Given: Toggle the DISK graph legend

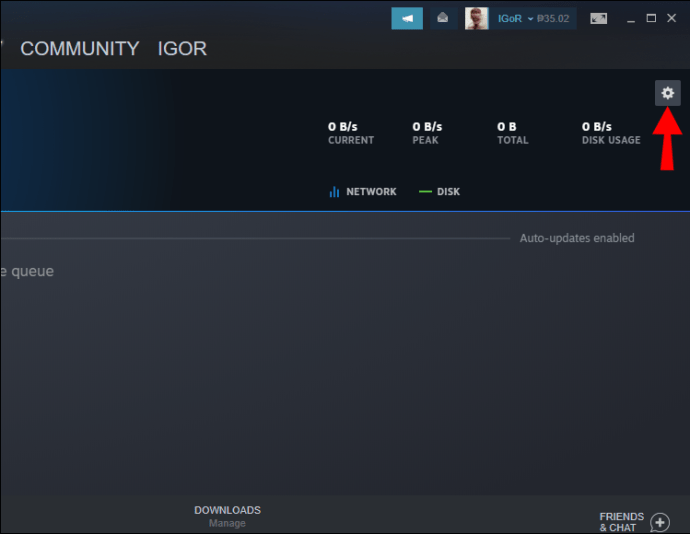Looking at the screenshot, I should (439, 192).
